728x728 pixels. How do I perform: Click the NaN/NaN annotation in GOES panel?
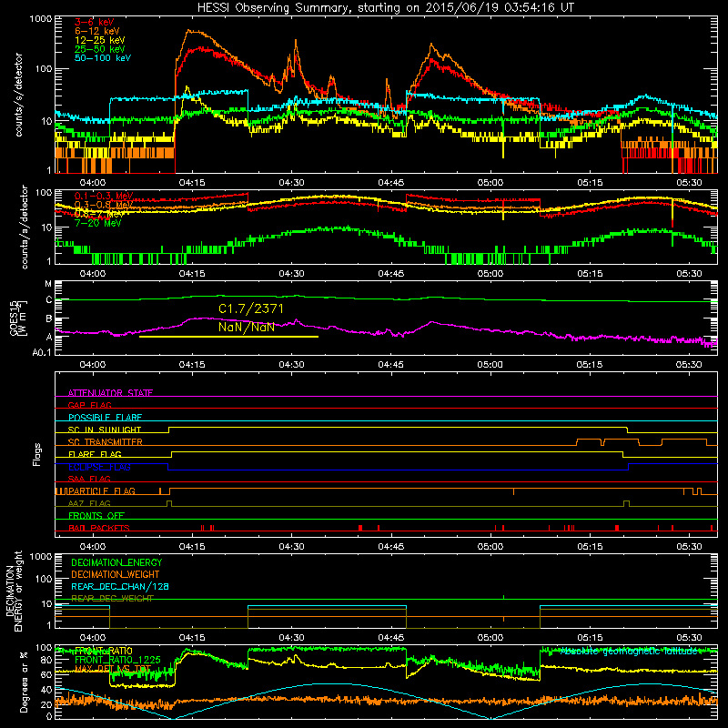[x=247, y=327]
